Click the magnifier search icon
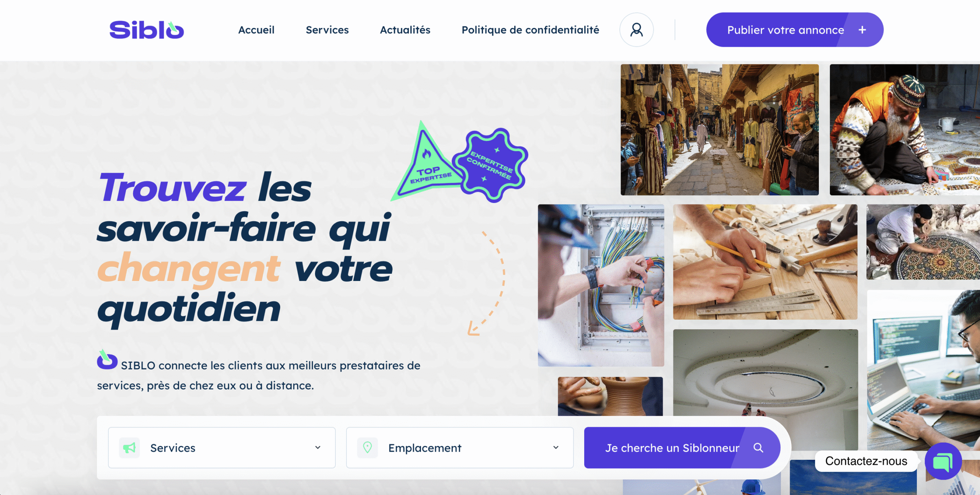980x495 pixels. coord(758,448)
